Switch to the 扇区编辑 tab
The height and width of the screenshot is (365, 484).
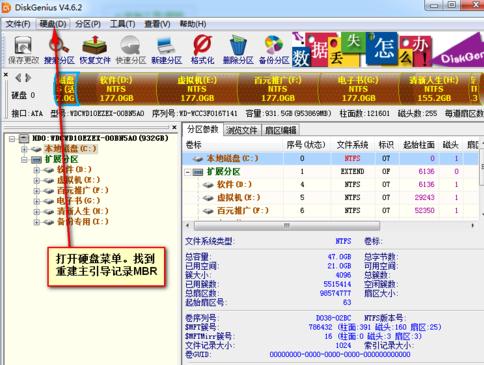pyautogui.click(x=281, y=130)
